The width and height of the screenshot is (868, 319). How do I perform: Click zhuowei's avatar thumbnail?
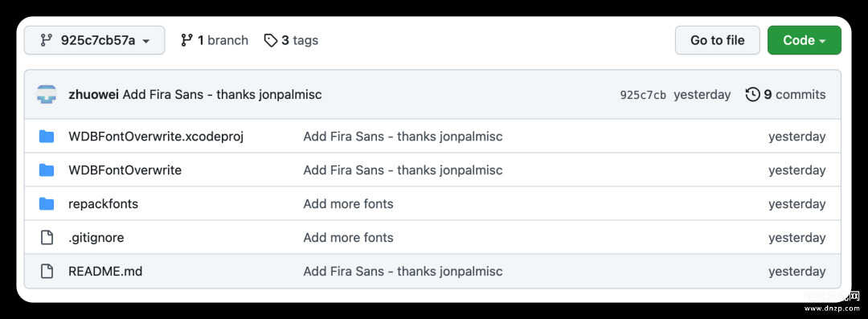tap(47, 95)
